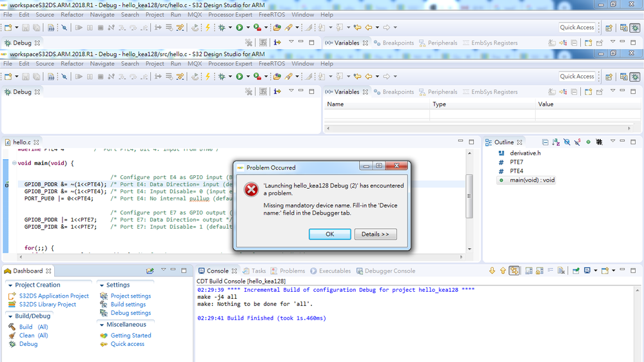Image resolution: width=644 pixels, height=362 pixels.
Task: Click the Debug bug icon in the front toolbar
Action: pos(222,77)
